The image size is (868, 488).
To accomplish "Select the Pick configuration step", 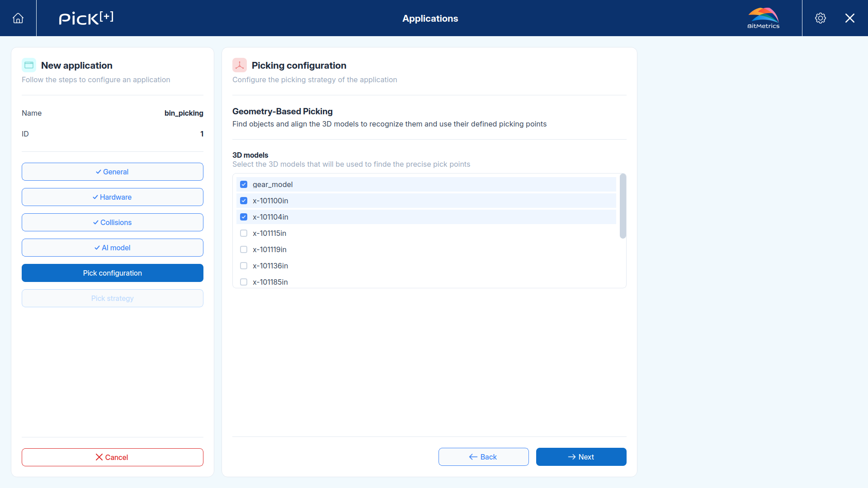I will coord(113,273).
